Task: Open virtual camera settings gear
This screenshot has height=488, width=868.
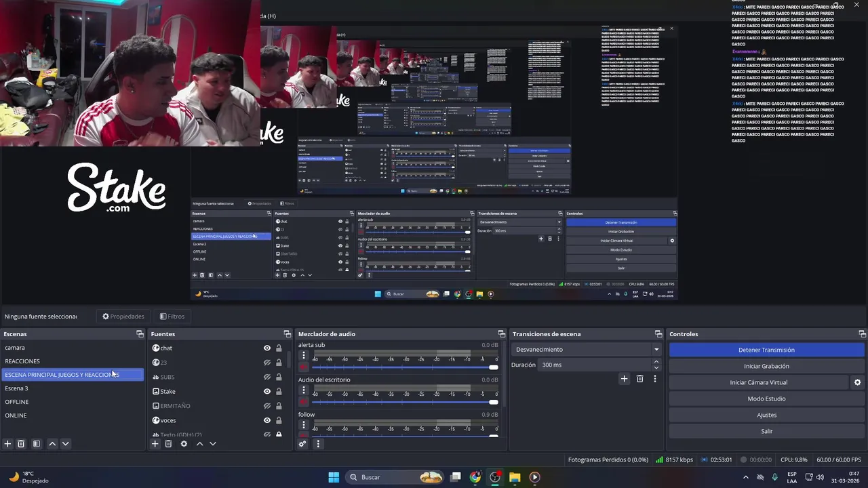Action: coord(857,382)
